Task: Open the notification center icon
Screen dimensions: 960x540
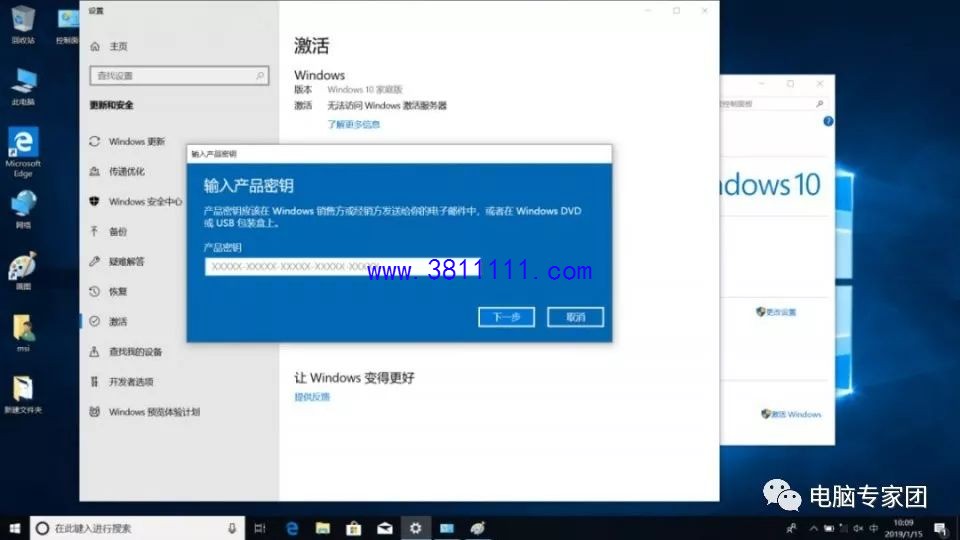Action: point(940,528)
